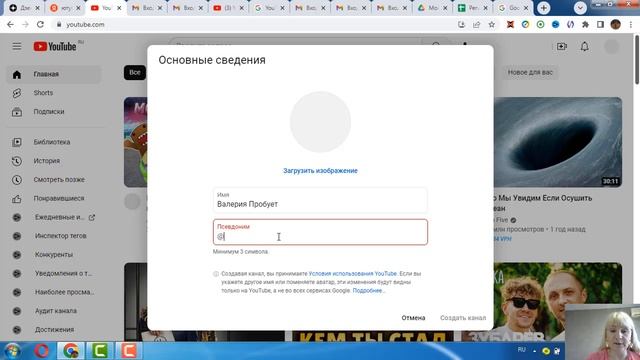This screenshot has height=360, width=640.
Task: Open the Chrome three-dot menu
Action: 631,24
